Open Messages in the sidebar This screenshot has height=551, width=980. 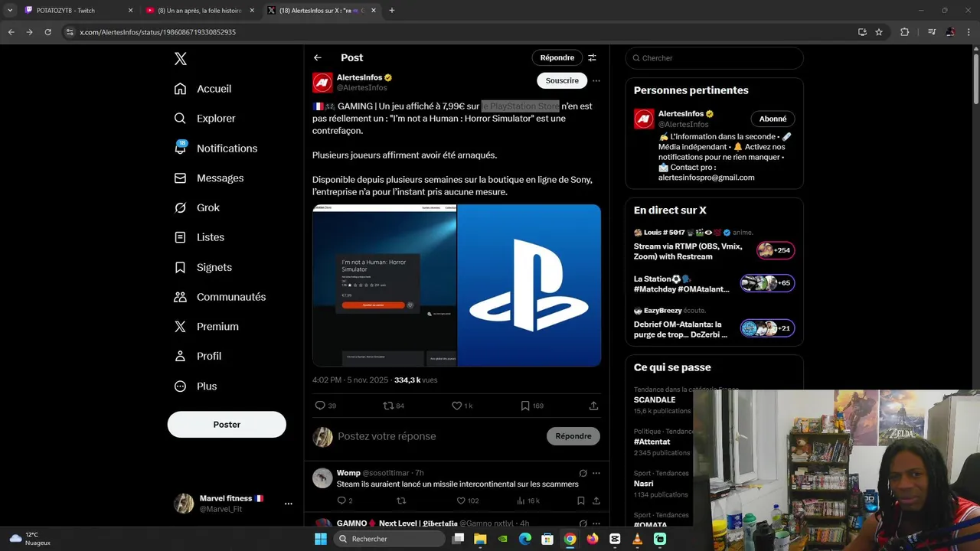pos(208,178)
